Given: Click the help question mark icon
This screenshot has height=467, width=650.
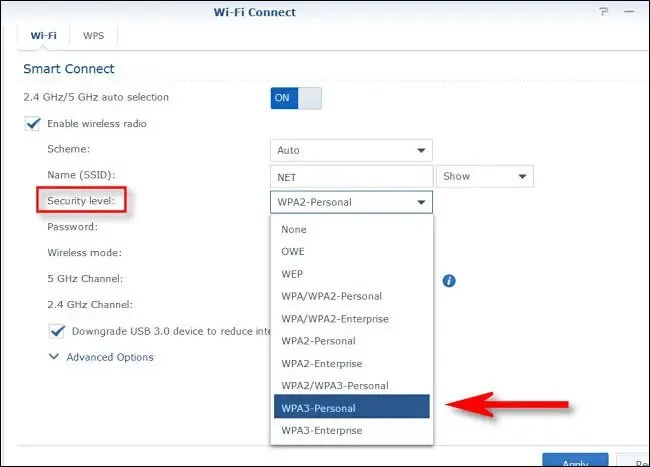Looking at the screenshot, I should [x=602, y=12].
